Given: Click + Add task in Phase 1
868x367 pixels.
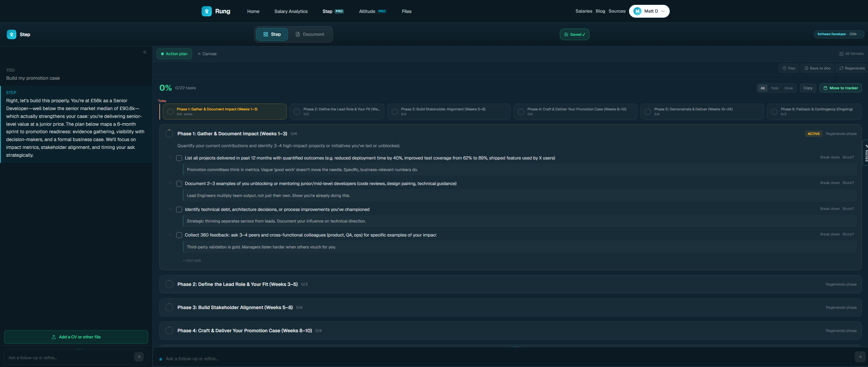Looking at the screenshot, I should click(192, 261).
